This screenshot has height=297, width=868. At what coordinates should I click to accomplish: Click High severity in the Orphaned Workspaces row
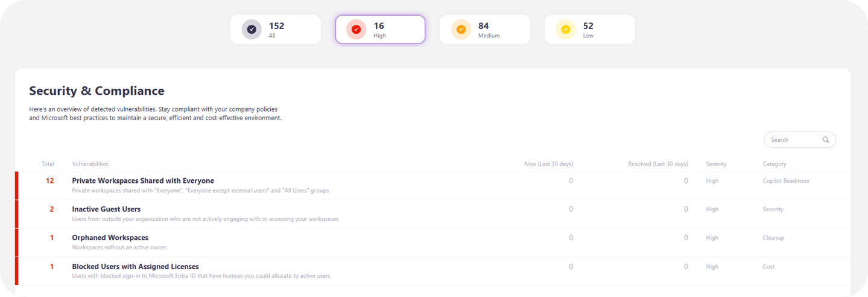pos(712,238)
